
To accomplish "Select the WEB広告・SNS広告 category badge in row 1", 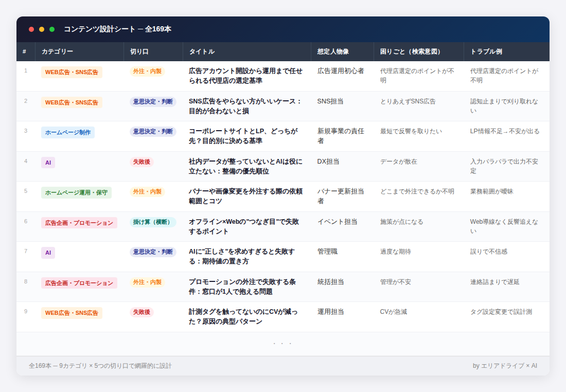I will click(x=72, y=73).
